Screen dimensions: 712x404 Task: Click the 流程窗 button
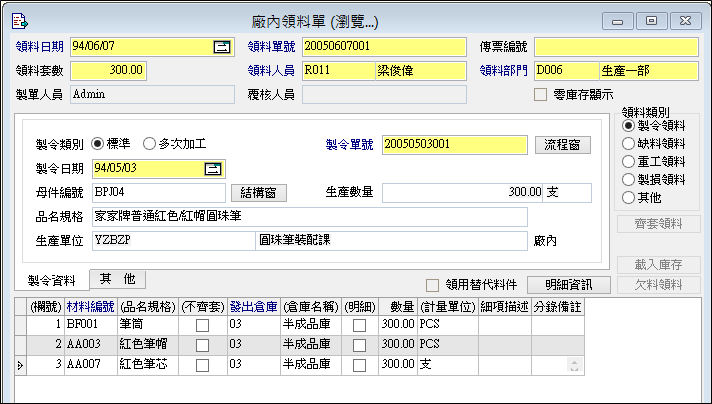(x=562, y=145)
